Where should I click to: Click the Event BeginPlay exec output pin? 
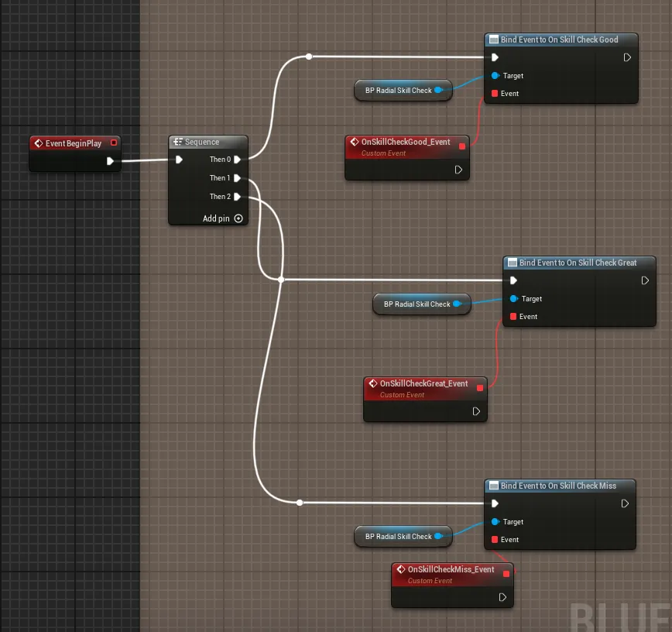(110, 161)
